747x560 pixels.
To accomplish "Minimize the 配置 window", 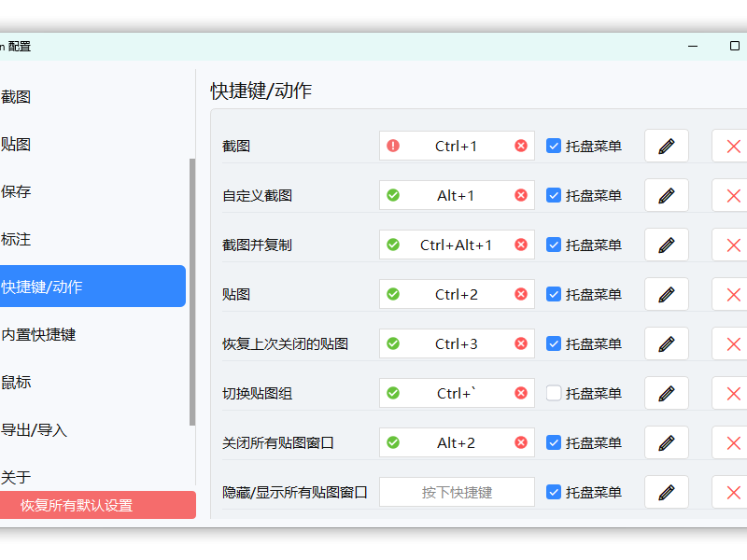I will [693, 46].
